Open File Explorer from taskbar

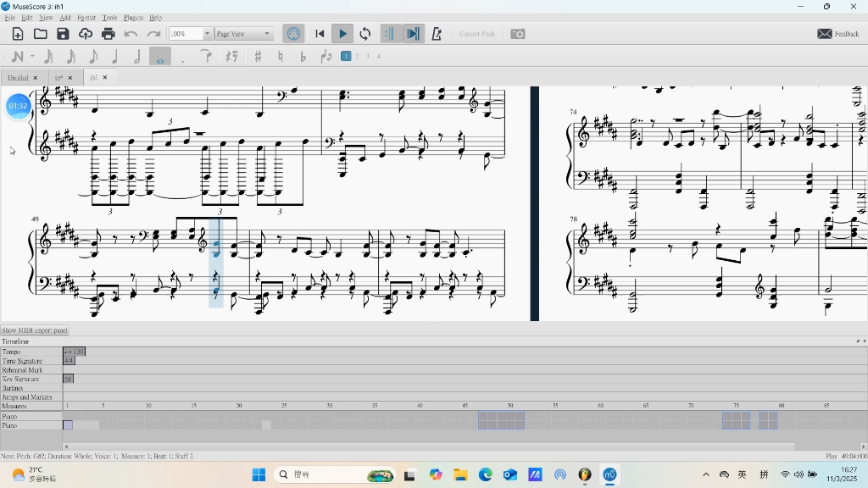(x=460, y=474)
